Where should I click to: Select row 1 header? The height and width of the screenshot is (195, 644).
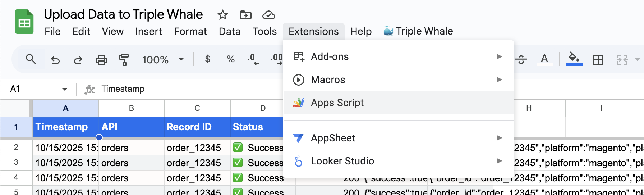(16, 127)
